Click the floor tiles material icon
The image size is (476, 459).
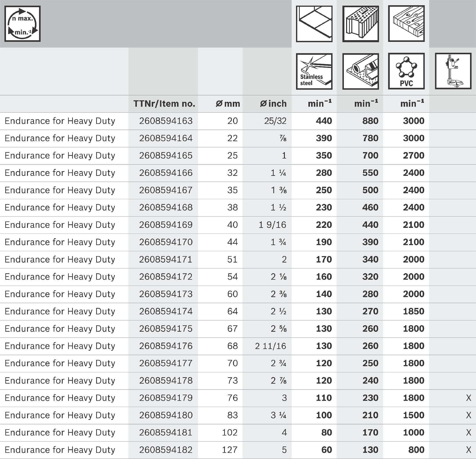314,24
